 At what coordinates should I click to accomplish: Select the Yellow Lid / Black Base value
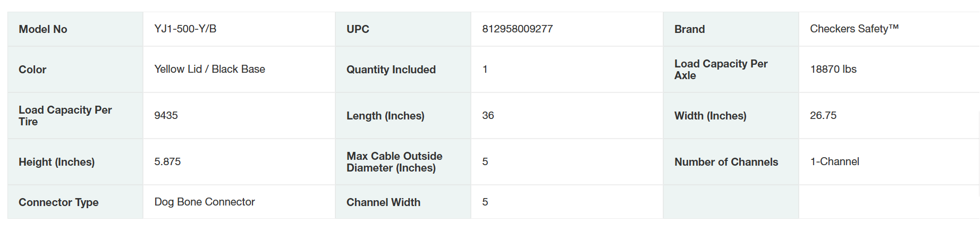pyautogui.click(x=209, y=69)
